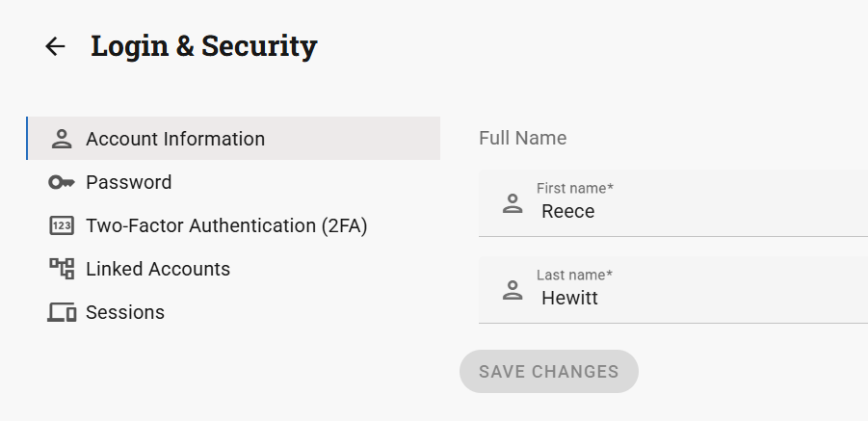The height and width of the screenshot is (421, 868).
Task: Click the back arrow beside Login & Security
Action: point(55,46)
